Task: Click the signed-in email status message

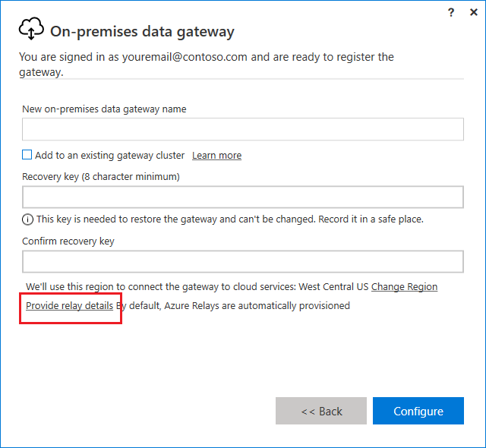Action: point(206,65)
